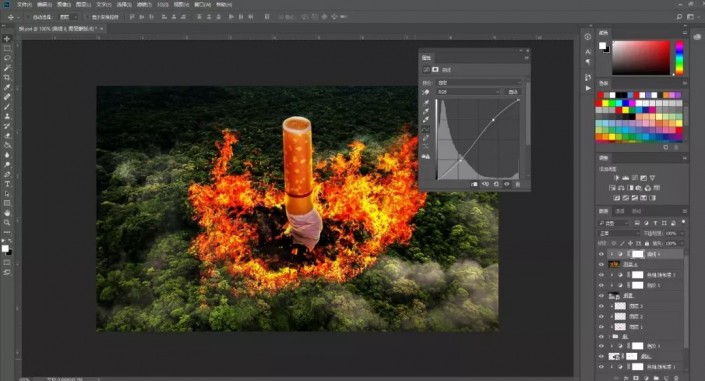The width and height of the screenshot is (705, 381).
Task: Select the Move tool
Action: click(7, 39)
